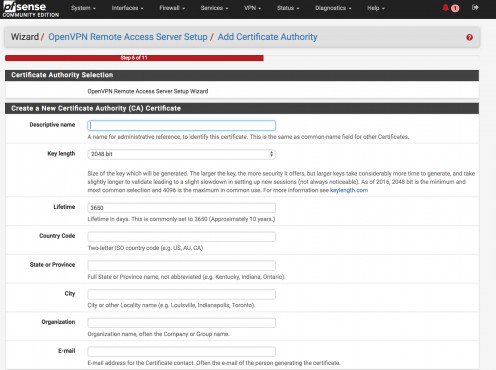Visit the keylength.com link
496x370 pixels.
click(x=349, y=190)
